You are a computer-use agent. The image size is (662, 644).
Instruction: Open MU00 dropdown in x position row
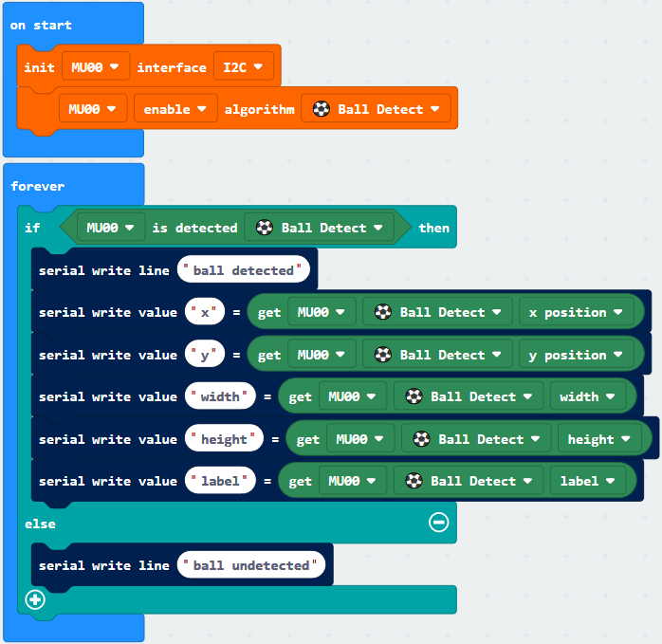[x=322, y=312]
